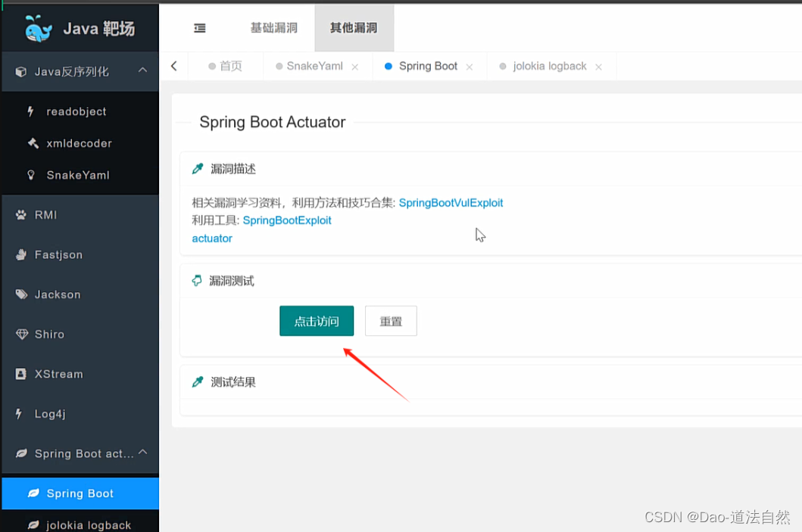Viewport: 802px width, 532px height.
Task: Select the Shiro diamond icon
Action: (x=21, y=334)
